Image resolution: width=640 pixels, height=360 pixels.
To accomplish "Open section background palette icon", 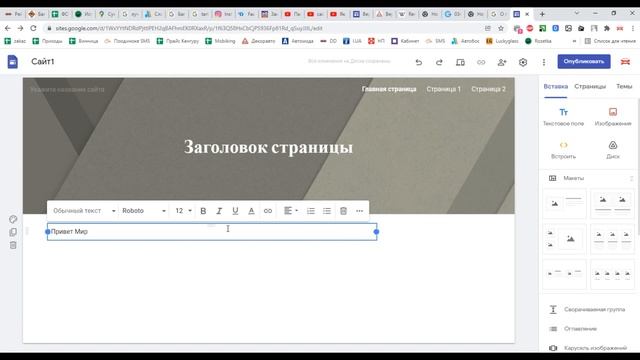I will [x=13, y=219].
